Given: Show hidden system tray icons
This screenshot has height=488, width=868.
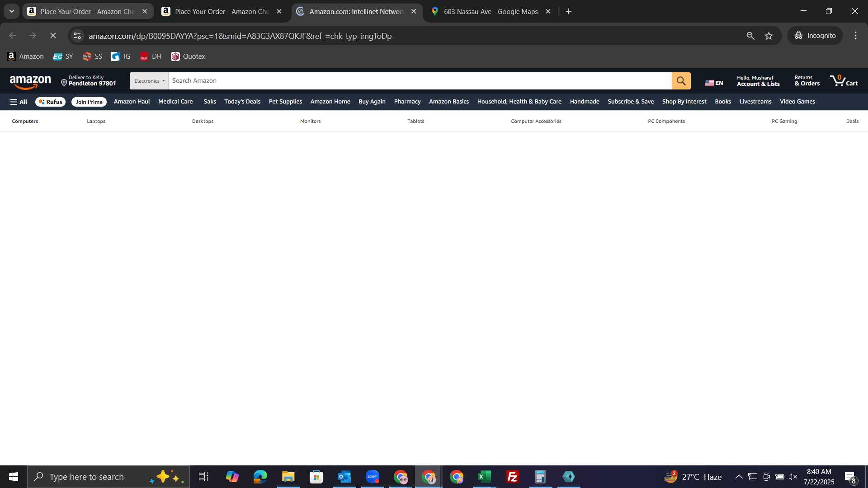Looking at the screenshot, I should [x=739, y=477].
